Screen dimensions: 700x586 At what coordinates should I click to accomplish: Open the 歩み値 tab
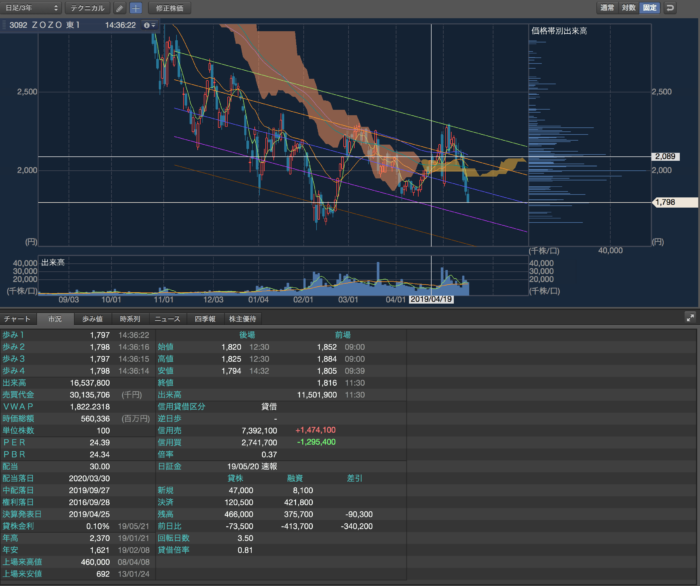92,319
